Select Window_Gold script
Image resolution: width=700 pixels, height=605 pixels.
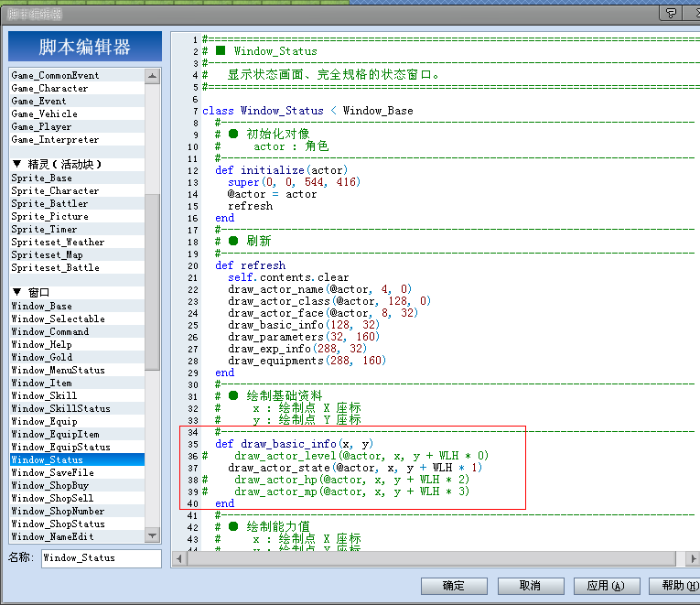77,357
